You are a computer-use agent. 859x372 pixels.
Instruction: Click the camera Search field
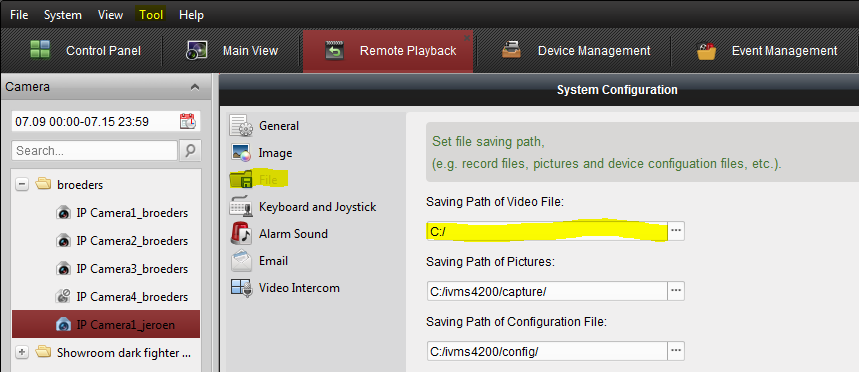pyautogui.click(x=94, y=151)
